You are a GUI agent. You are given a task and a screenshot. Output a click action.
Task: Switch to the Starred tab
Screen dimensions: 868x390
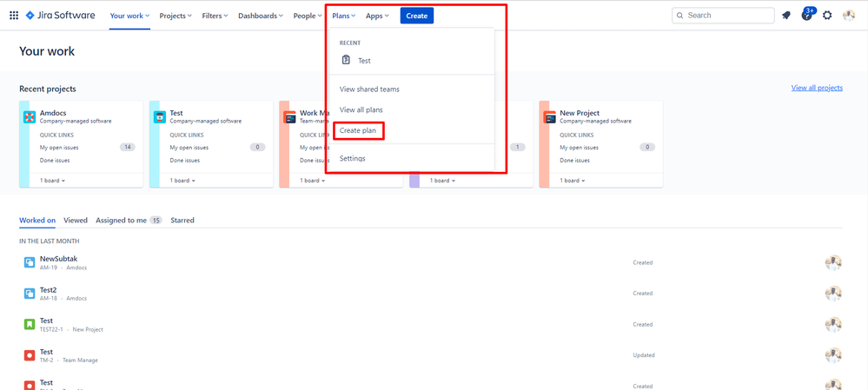[x=182, y=220]
